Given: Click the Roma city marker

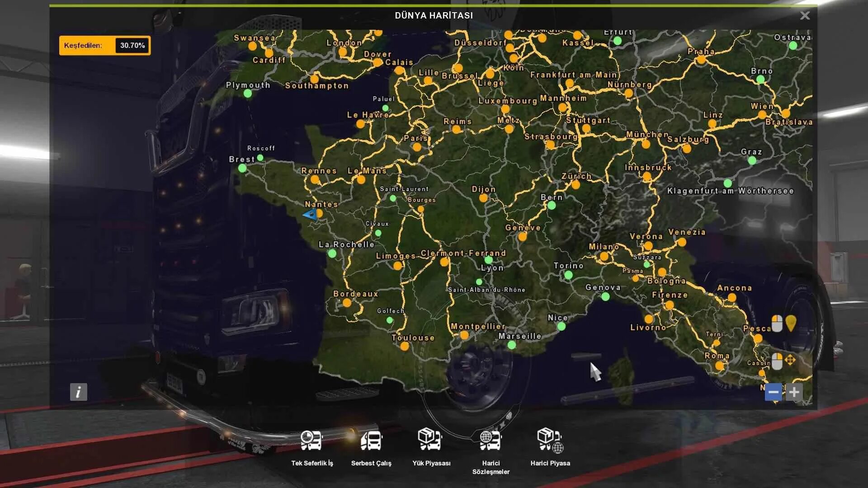Looking at the screenshot, I should 719,366.
